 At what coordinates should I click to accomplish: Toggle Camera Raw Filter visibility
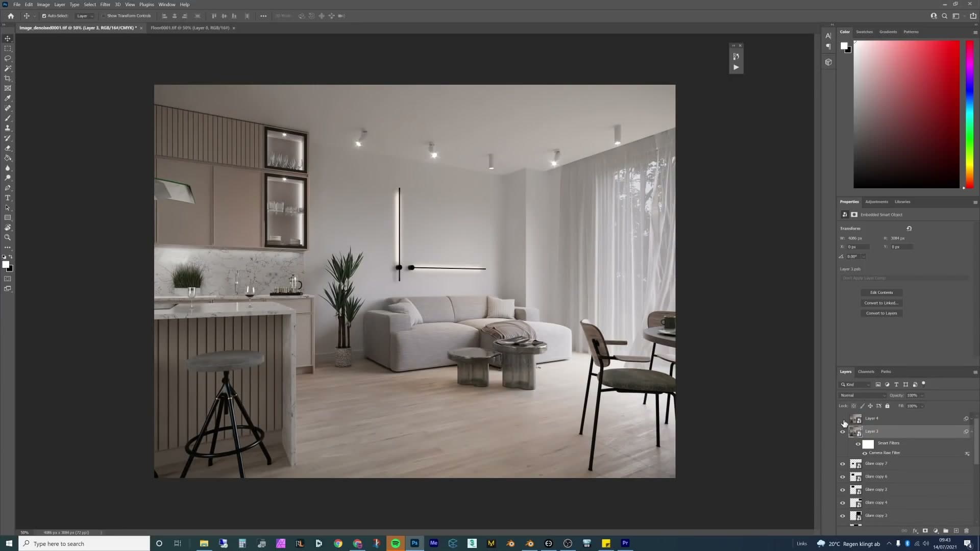[x=865, y=453]
